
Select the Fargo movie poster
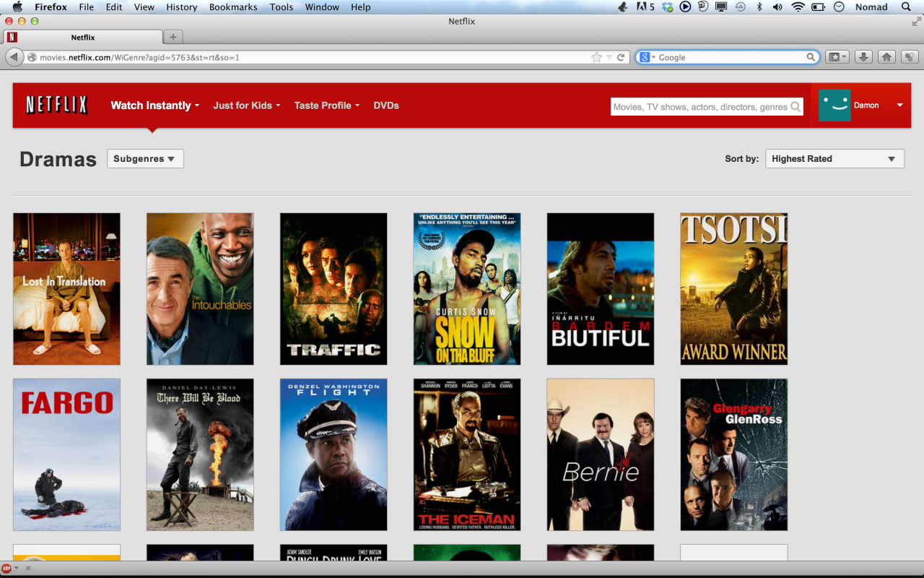click(66, 454)
